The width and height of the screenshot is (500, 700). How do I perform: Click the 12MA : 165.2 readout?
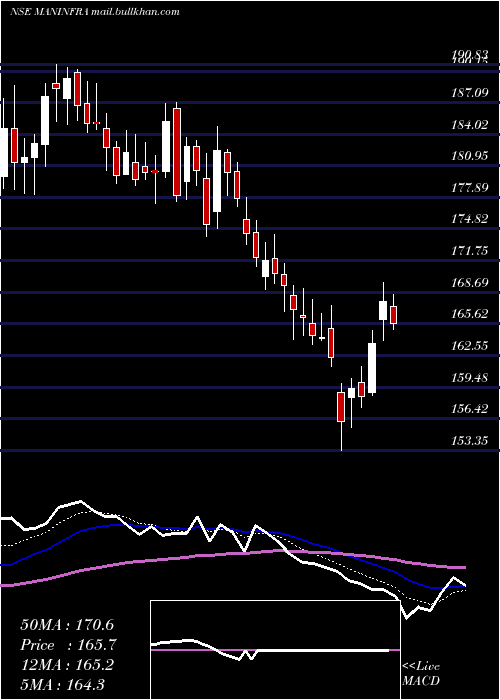[x=67, y=665]
